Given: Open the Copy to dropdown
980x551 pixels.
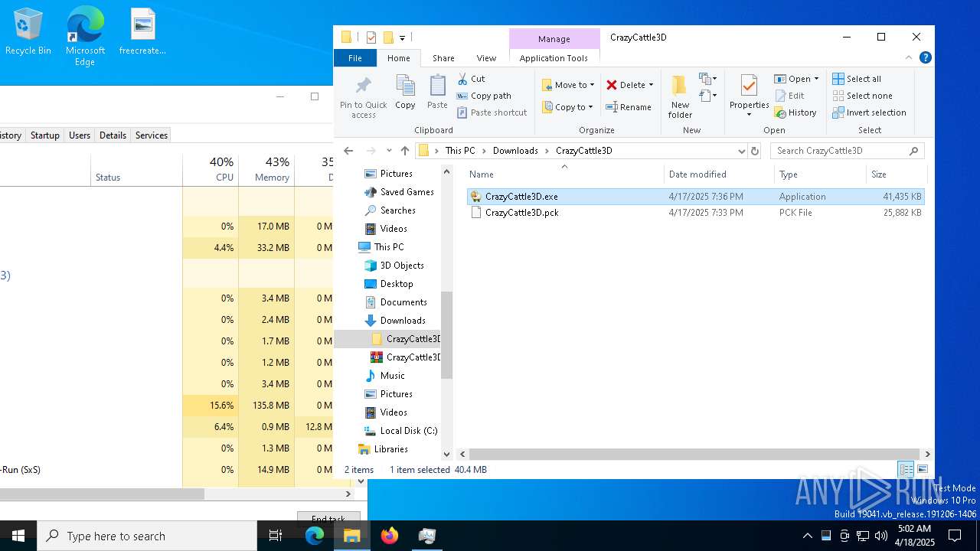Looking at the screenshot, I should (567, 107).
